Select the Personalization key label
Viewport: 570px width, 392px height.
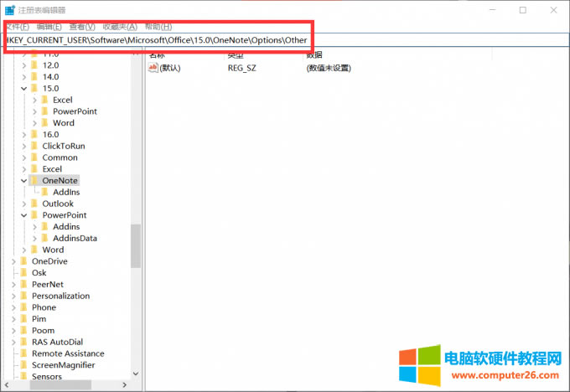click(60, 296)
